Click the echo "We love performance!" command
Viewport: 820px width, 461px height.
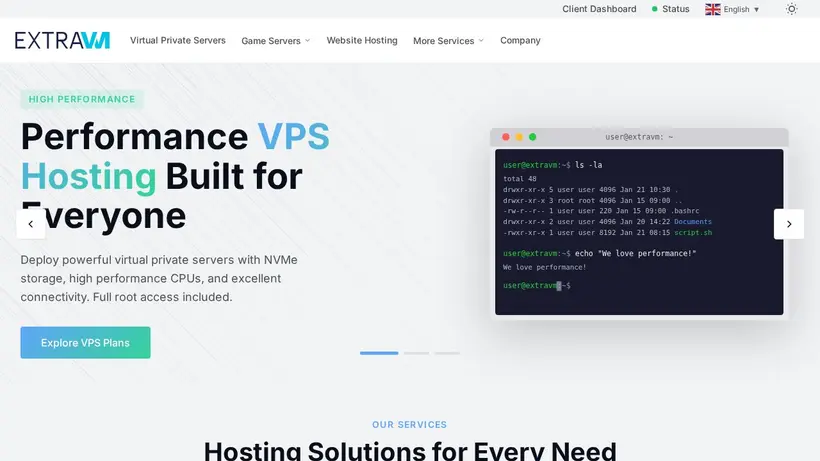(635, 253)
